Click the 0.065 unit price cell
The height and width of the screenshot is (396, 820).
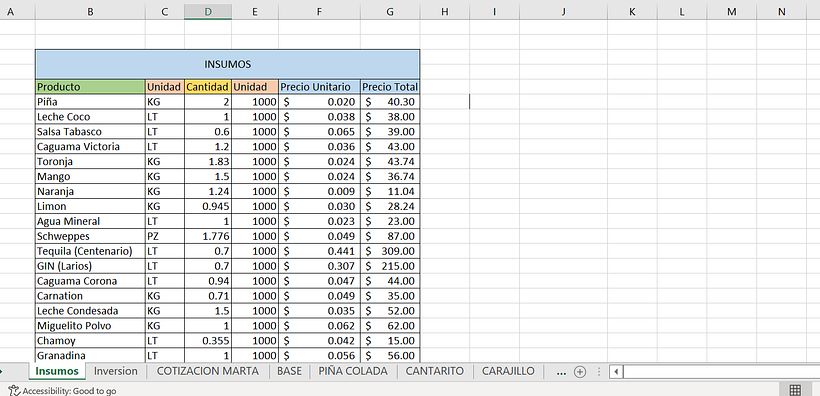319,132
